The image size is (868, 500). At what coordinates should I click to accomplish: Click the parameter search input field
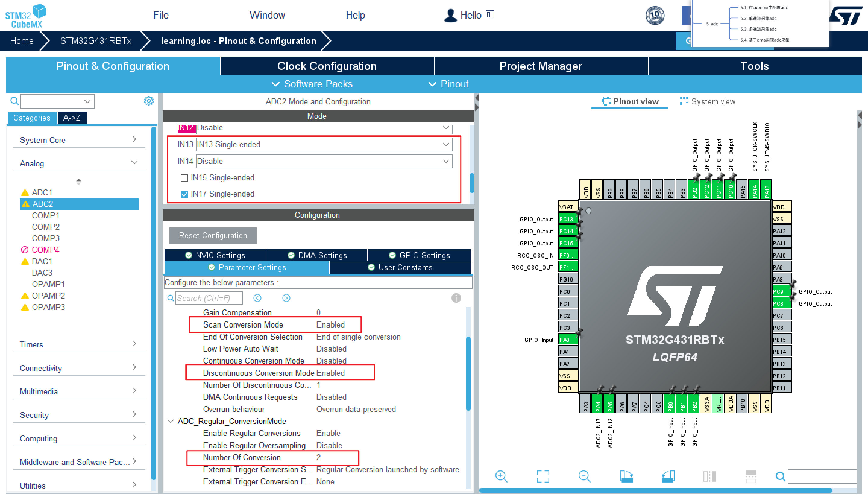[209, 298]
